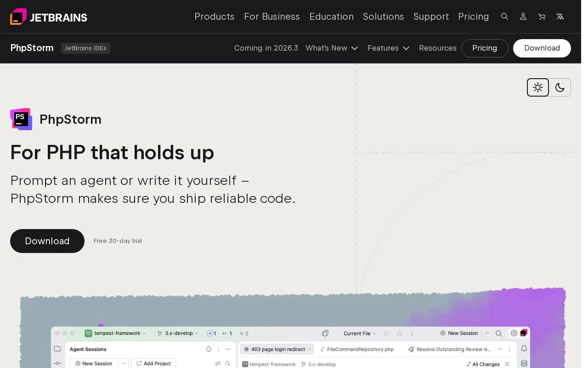This screenshot has height=368, width=588.
Task: Switch to dark theme with moon toggle
Action: tap(560, 87)
